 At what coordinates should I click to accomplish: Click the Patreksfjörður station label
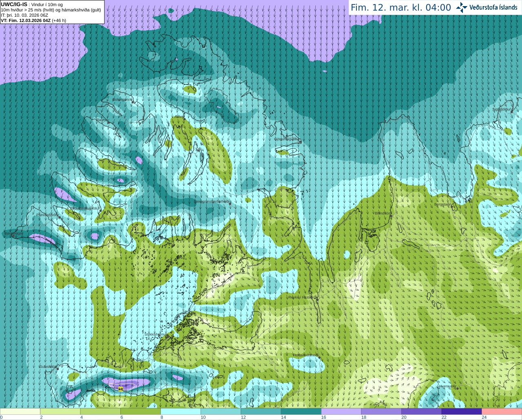pos(47,214)
